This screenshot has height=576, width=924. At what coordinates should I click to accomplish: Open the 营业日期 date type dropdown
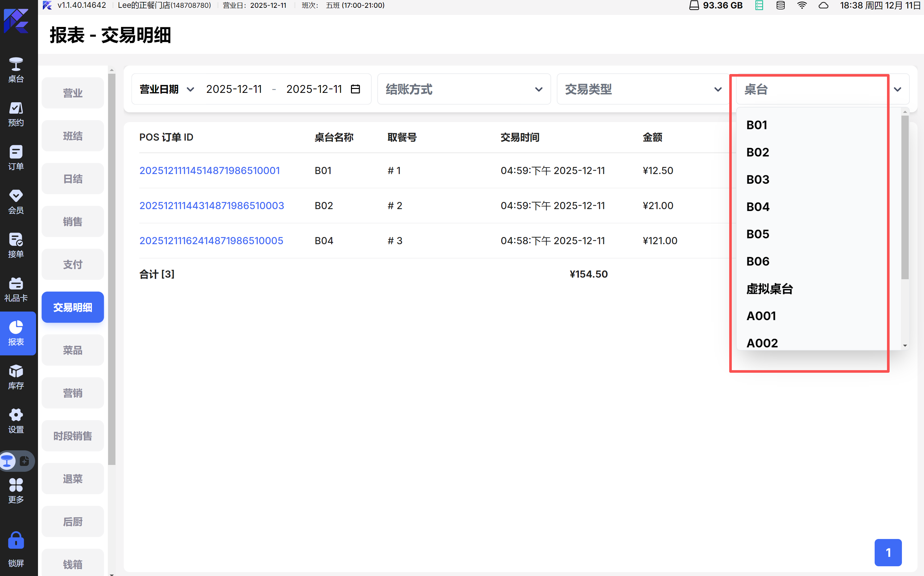pyautogui.click(x=167, y=89)
